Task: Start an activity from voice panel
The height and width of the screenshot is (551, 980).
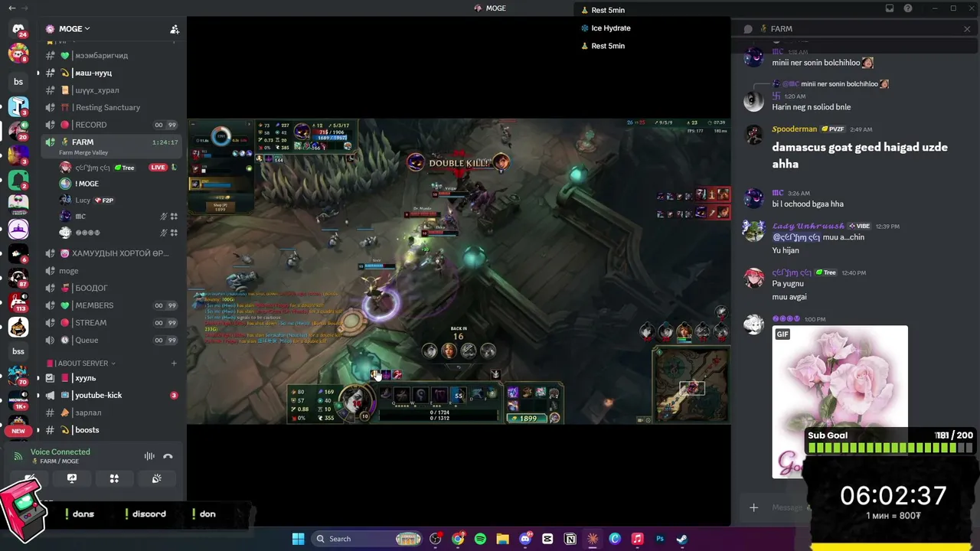Action: [x=114, y=479]
